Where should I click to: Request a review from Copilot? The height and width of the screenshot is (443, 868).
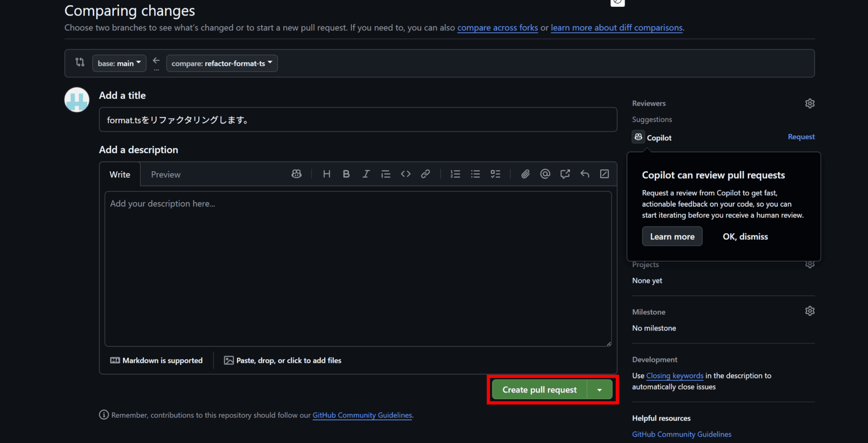[x=801, y=137]
